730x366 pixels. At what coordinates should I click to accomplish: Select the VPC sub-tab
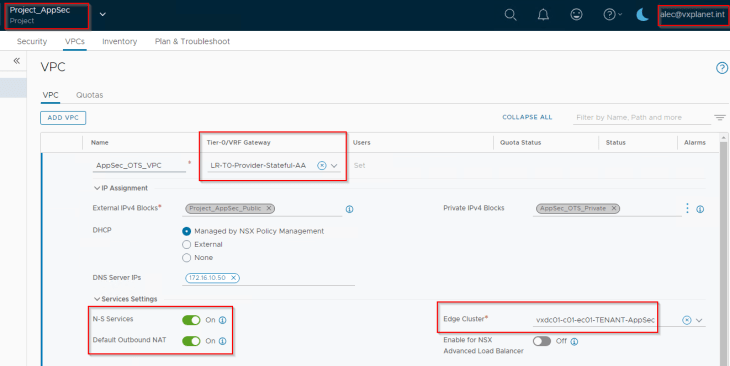(50, 95)
